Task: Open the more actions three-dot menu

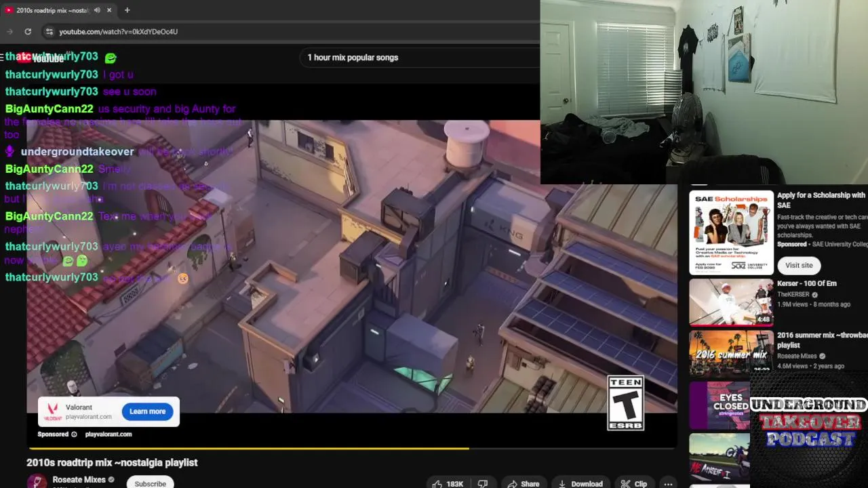Action: coord(668,483)
